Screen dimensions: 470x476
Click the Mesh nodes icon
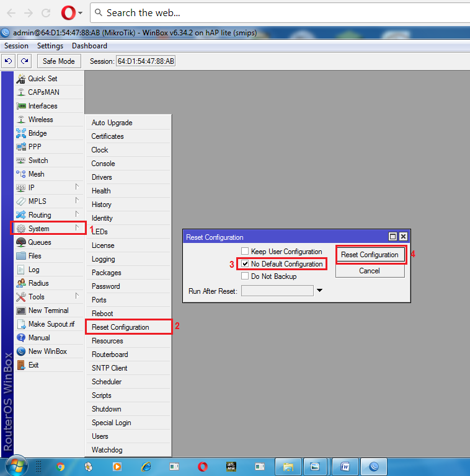(21, 174)
